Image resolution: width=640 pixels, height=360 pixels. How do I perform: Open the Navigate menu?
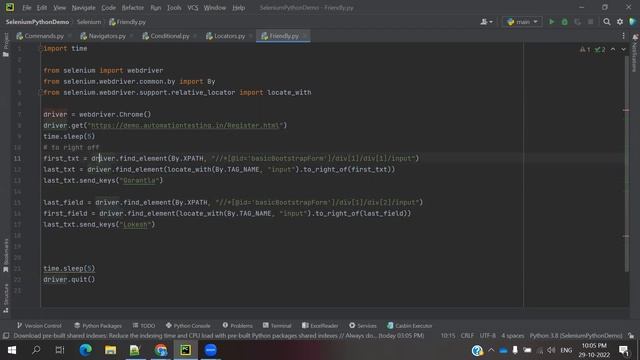coord(83,8)
